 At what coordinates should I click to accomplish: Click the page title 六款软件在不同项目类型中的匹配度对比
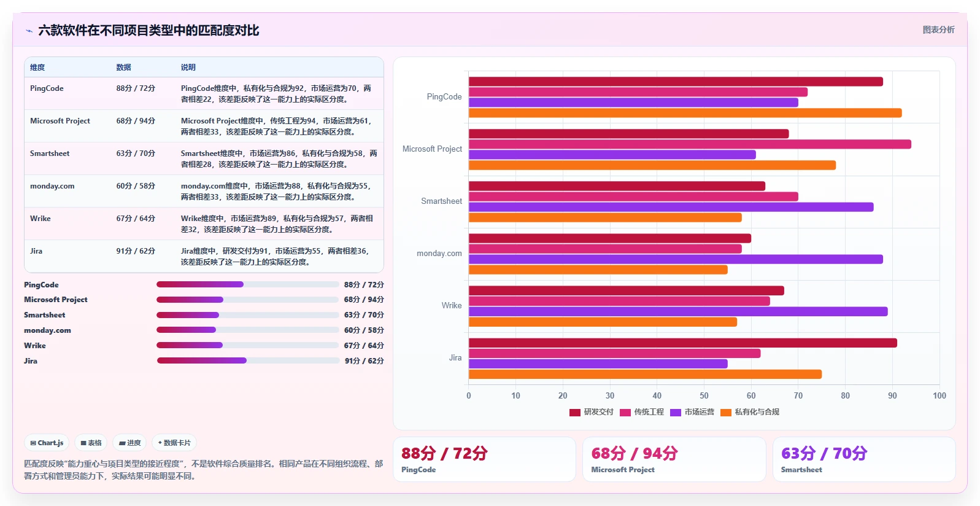[x=149, y=31]
